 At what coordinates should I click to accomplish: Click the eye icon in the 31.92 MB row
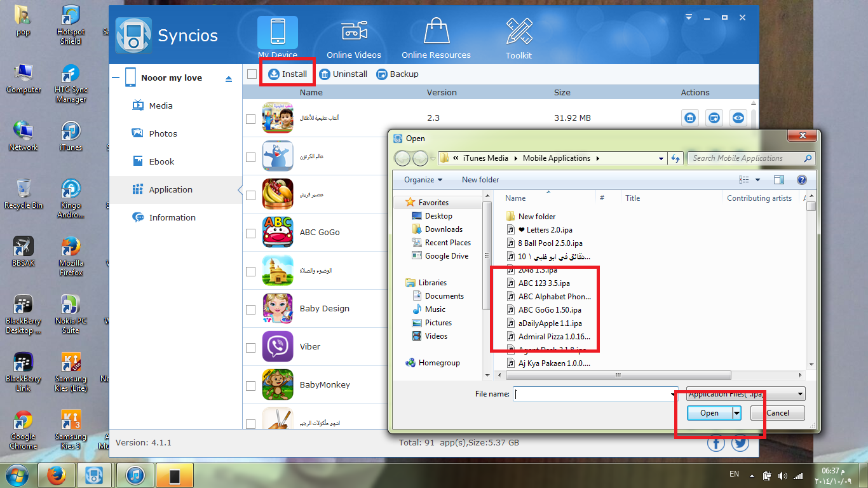[738, 118]
